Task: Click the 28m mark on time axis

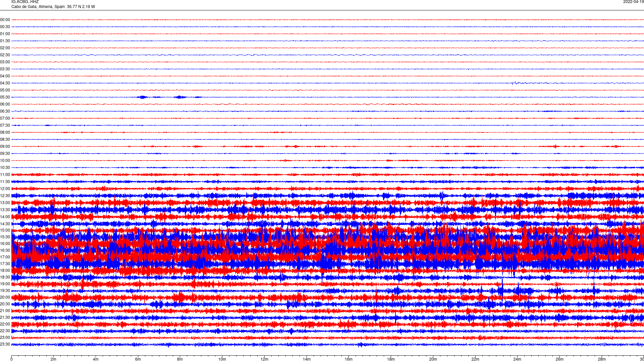Action: tap(602, 359)
